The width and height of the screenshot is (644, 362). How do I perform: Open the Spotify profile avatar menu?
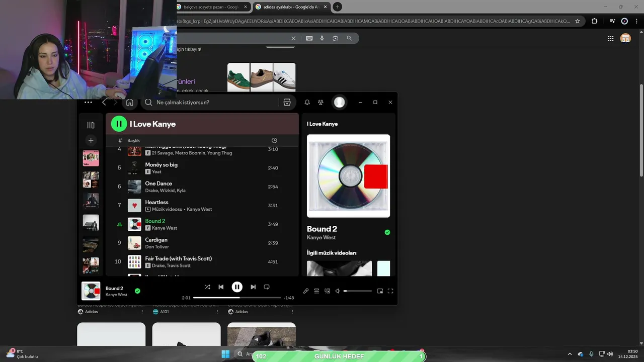click(340, 102)
